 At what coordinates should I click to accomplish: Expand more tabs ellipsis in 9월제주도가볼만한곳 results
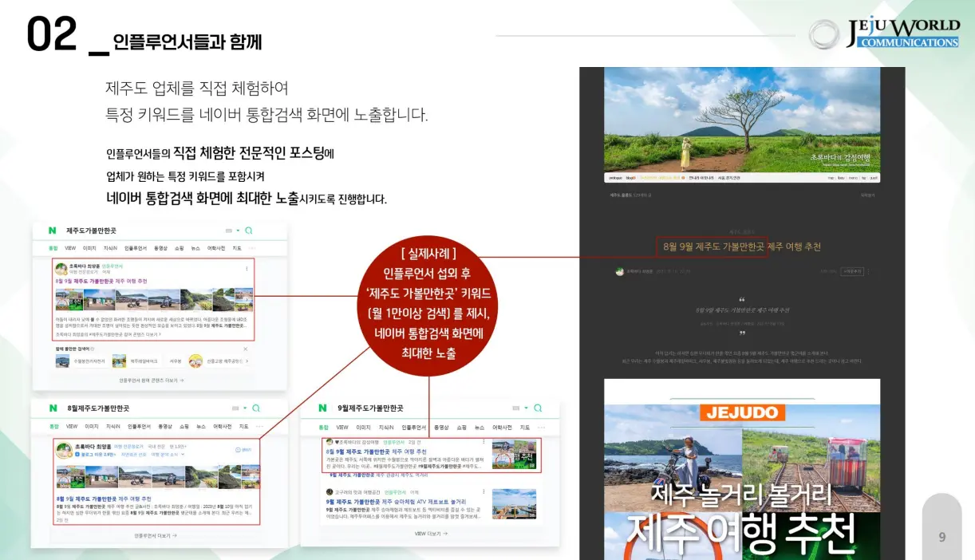541,428
